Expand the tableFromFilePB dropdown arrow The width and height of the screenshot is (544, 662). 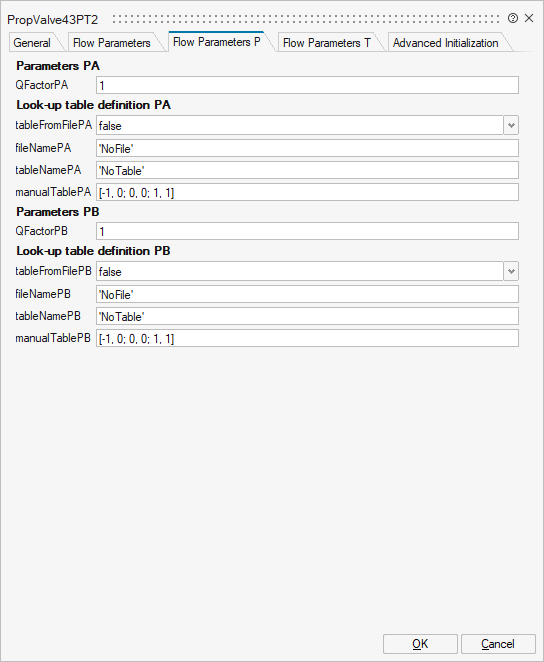point(511,271)
